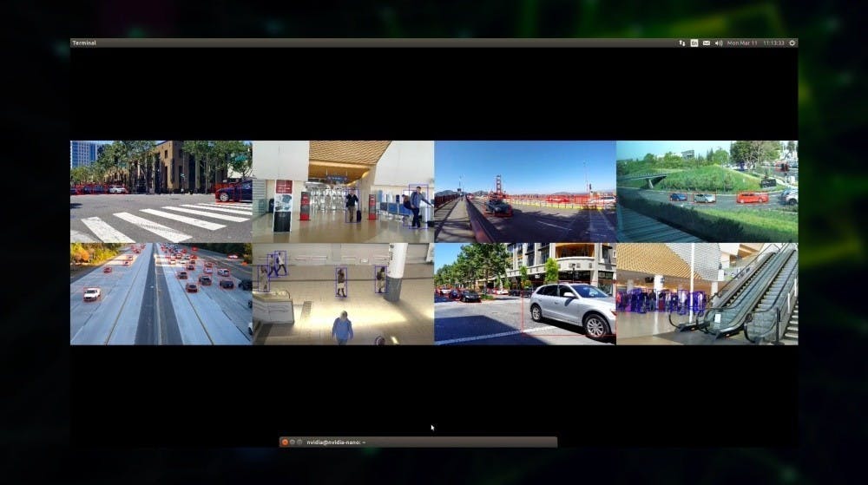
Task: Select the silver SUV street camera feed
Action: 525,293
